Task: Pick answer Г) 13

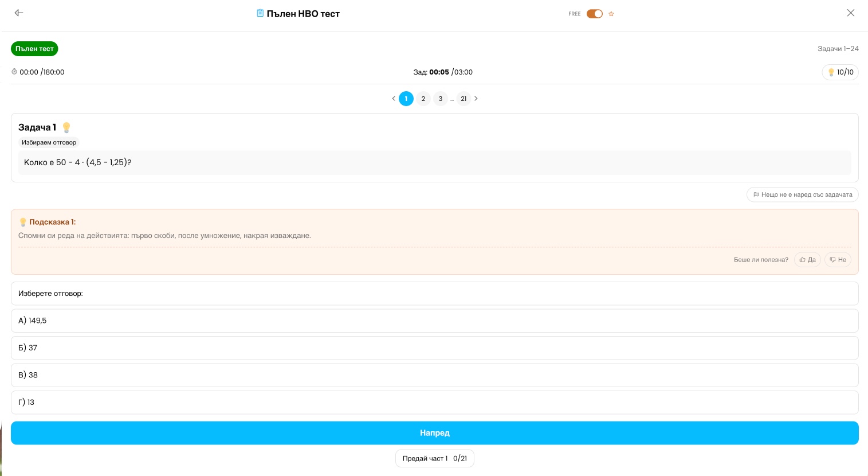Action: pos(434,403)
